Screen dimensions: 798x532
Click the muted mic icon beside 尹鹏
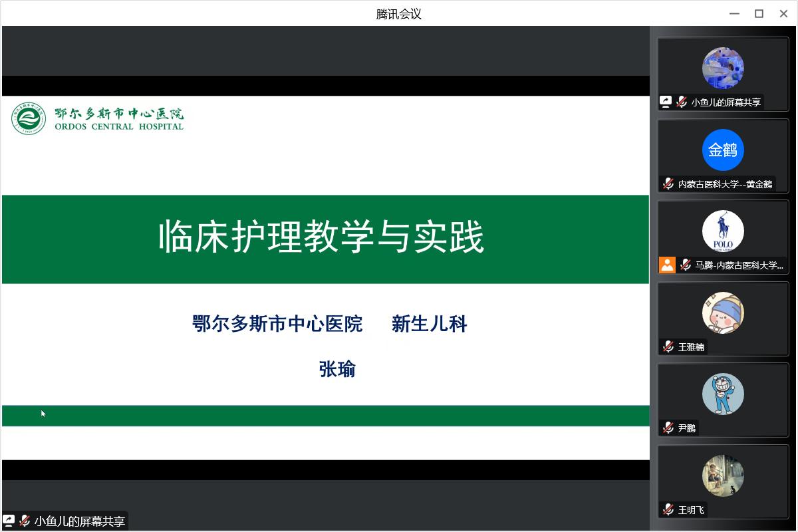pyautogui.click(x=668, y=428)
